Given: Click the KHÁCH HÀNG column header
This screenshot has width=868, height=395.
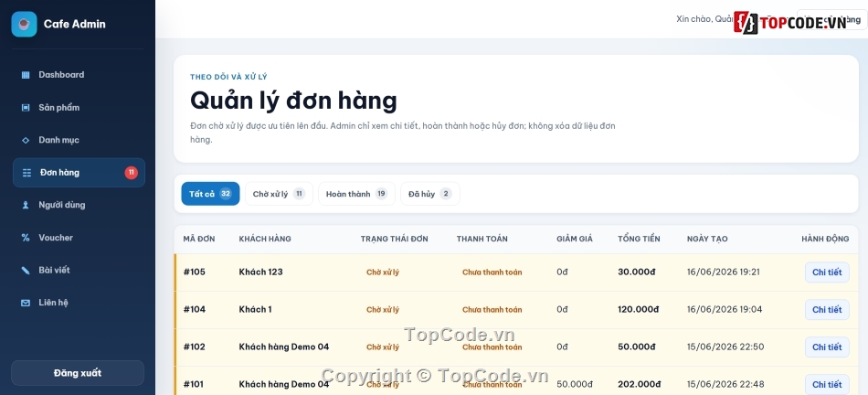Looking at the screenshot, I should [265, 240].
